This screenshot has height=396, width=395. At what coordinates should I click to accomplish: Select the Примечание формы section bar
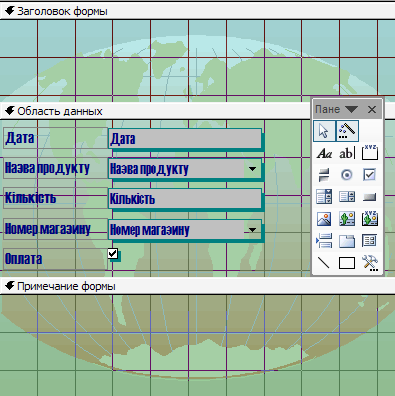197,286
